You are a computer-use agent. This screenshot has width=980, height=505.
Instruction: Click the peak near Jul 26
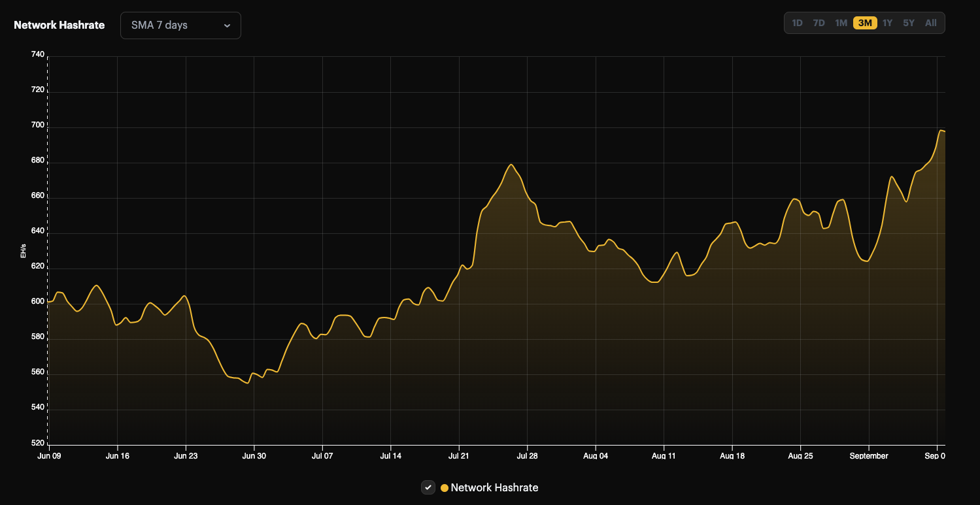click(x=511, y=166)
